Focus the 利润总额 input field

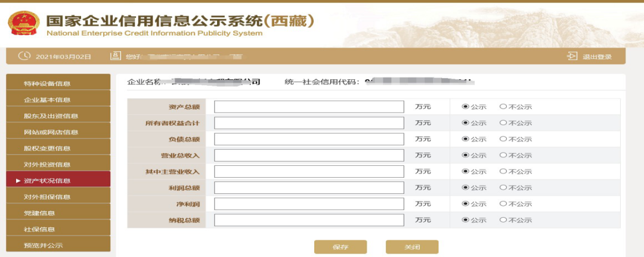tap(309, 188)
